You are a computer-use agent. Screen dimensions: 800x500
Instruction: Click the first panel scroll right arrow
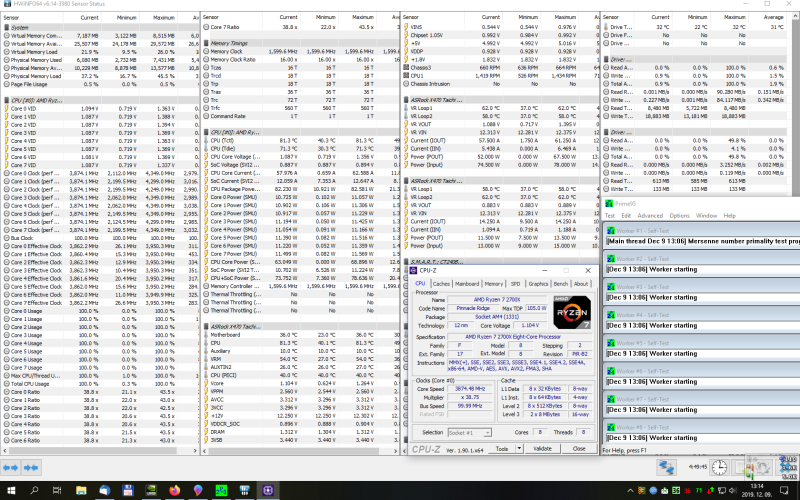pos(195,451)
